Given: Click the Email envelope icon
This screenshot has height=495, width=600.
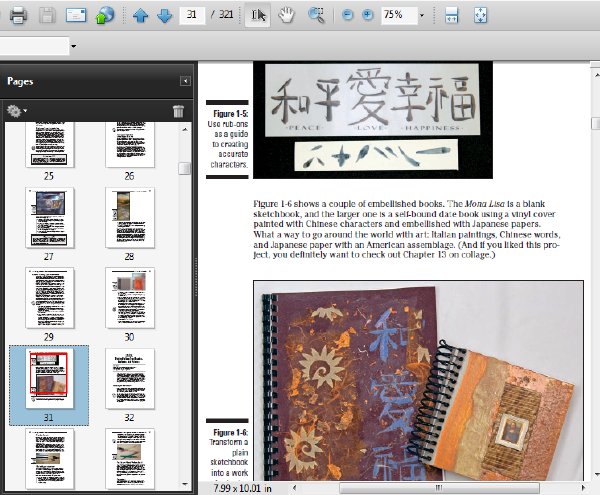Looking at the screenshot, I should [76, 16].
